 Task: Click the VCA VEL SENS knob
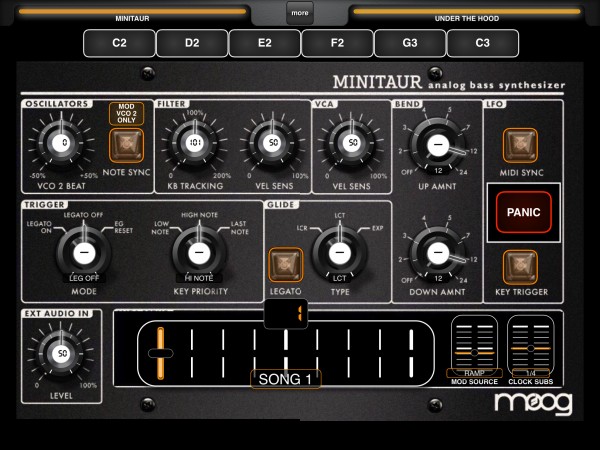(x=352, y=143)
